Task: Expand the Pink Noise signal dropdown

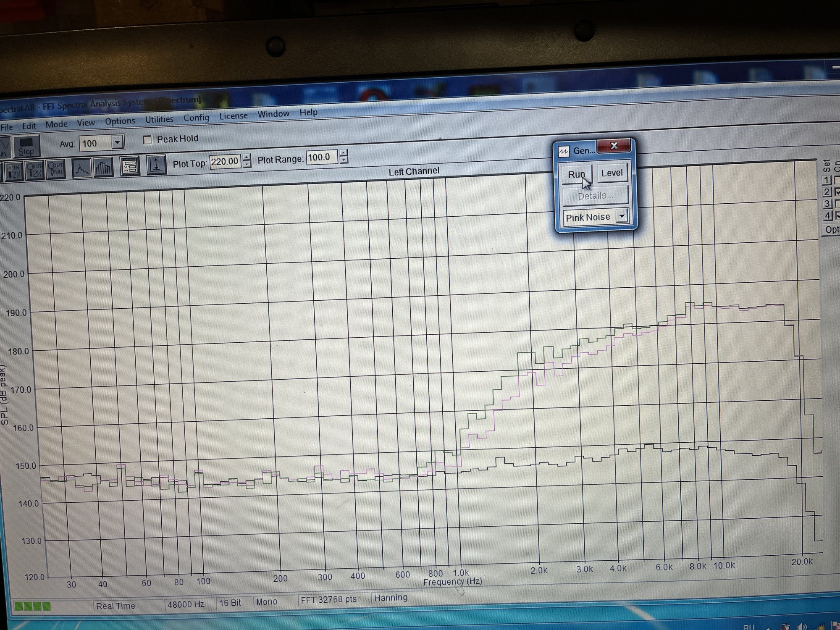Action: coord(622,216)
